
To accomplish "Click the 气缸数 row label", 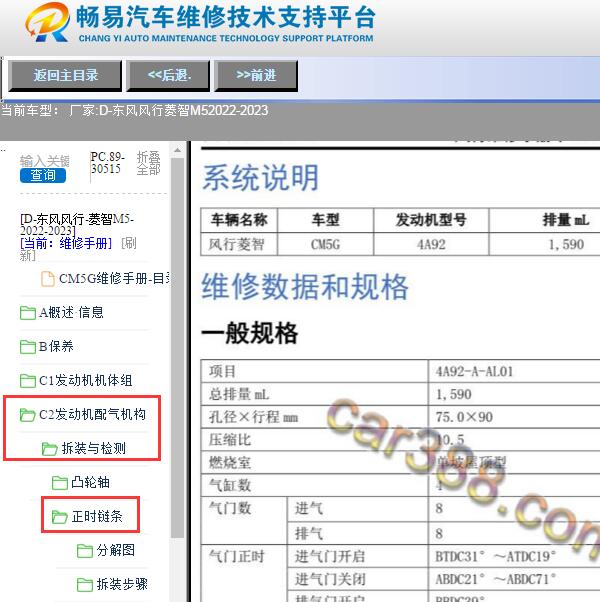I will 230,485.
